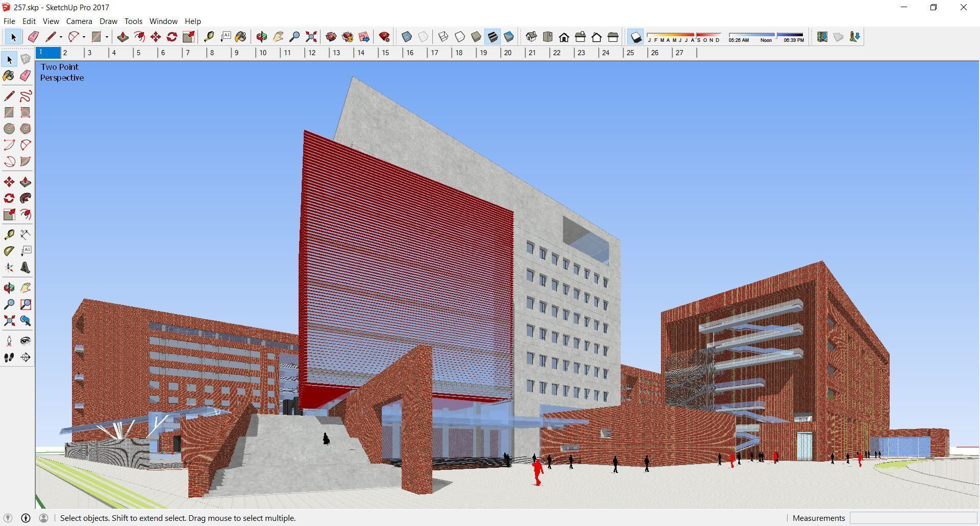
Task: Enable Shaded With Textures style
Action: (493, 37)
